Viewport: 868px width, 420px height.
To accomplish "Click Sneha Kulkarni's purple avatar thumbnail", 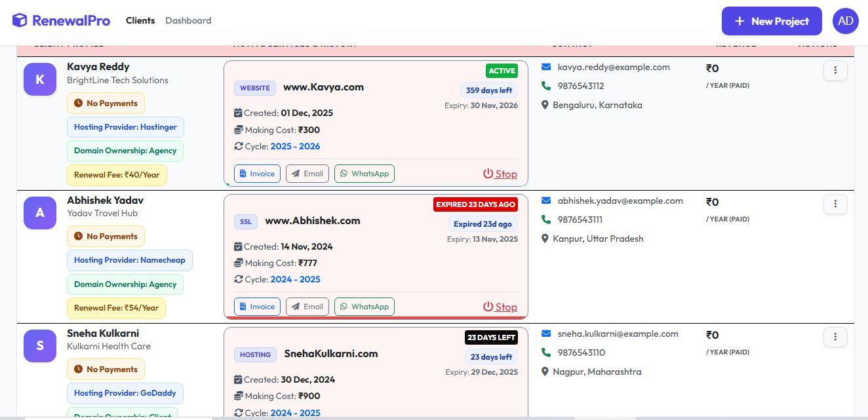I will pos(40,346).
